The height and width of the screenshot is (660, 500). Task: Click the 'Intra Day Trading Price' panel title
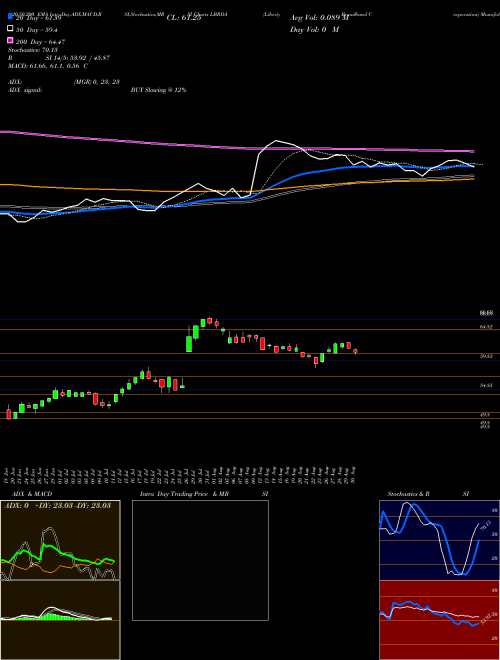click(174, 494)
